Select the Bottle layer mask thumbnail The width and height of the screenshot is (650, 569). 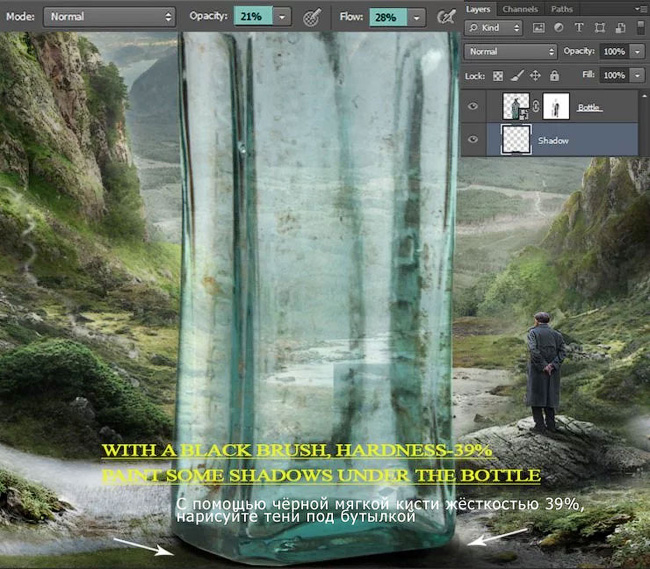pyautogui.click(x=556, y=106)
